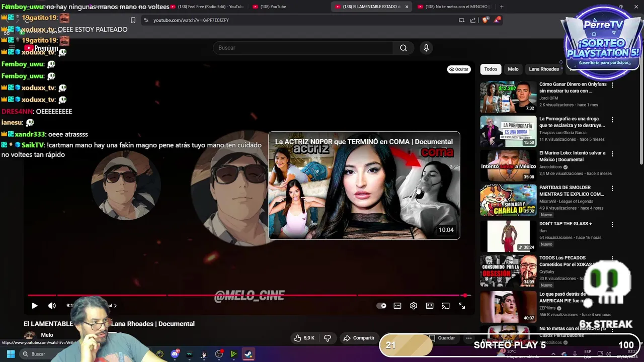Enter fullscreen in the video player
Viewport: 644px width, 362px height.
tap(462, 306)
